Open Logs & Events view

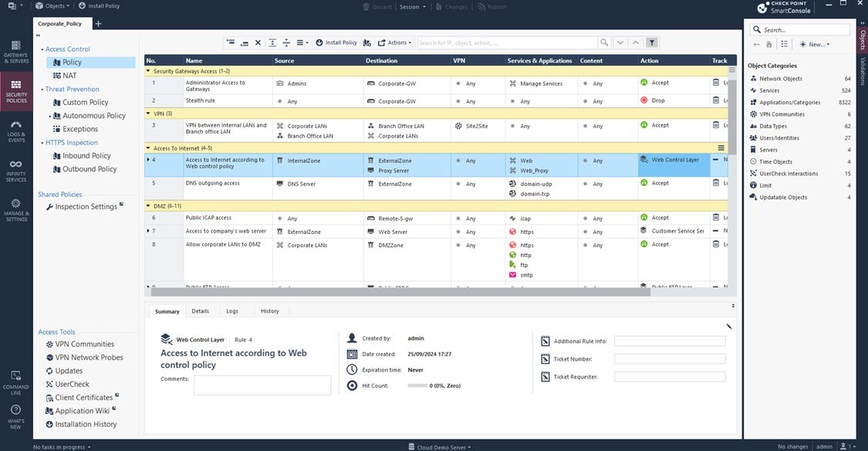pos(16,131)
